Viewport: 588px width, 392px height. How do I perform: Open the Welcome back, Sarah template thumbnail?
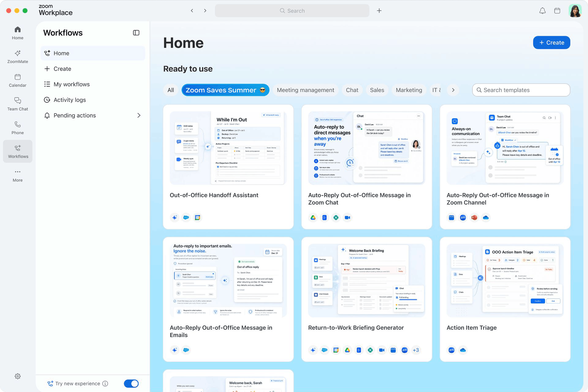point(228,384)
